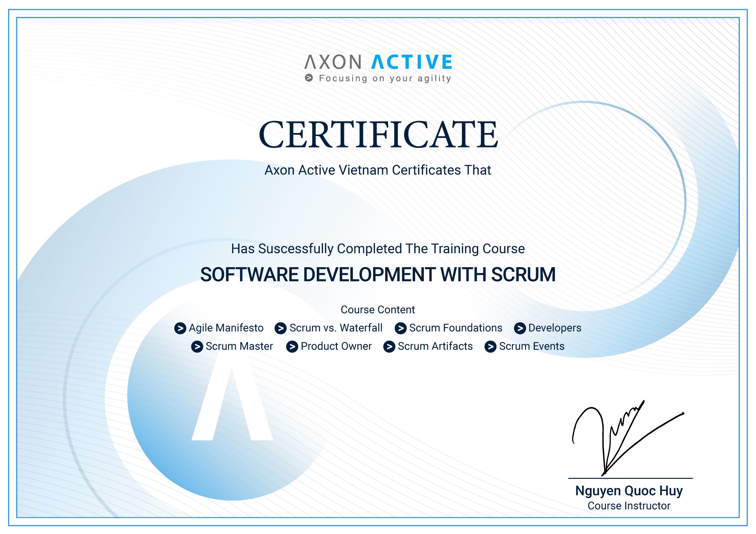Viewport: 756px width, 534px height.
Task: Click the arrow bullet before Agile Manifesto
Action: pyautogui.click(x=180, y=328)
